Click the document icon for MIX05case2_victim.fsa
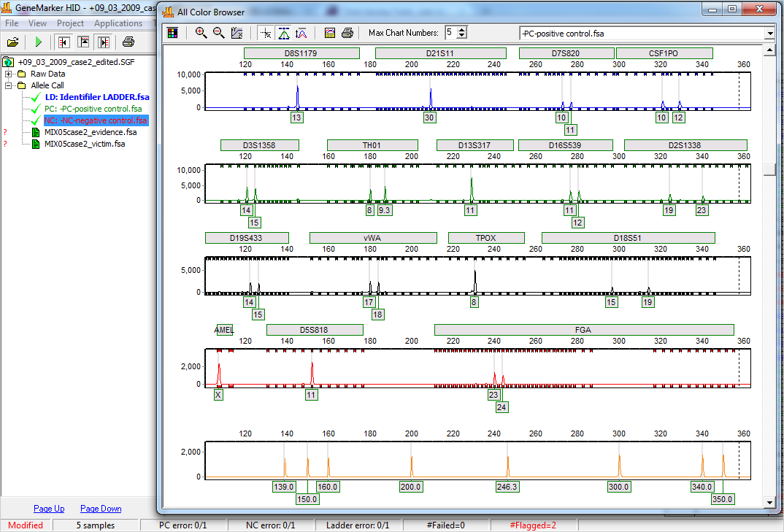Viewport: 784px width, 532px height. 36,144
